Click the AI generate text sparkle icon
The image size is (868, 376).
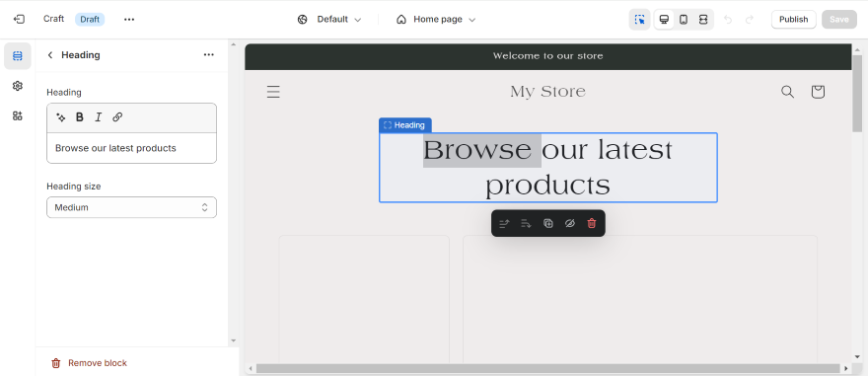tap(61, 117)
